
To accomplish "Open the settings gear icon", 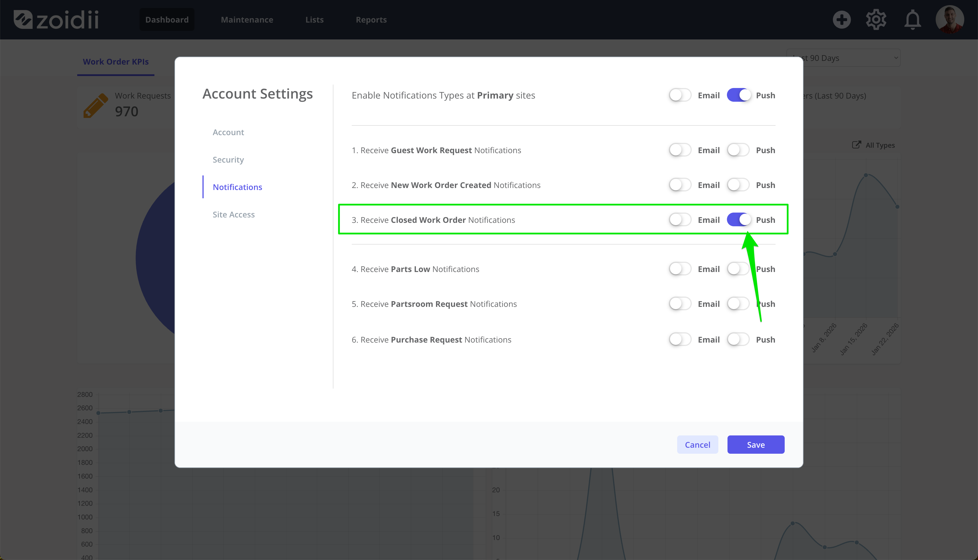I will (876, 20).
